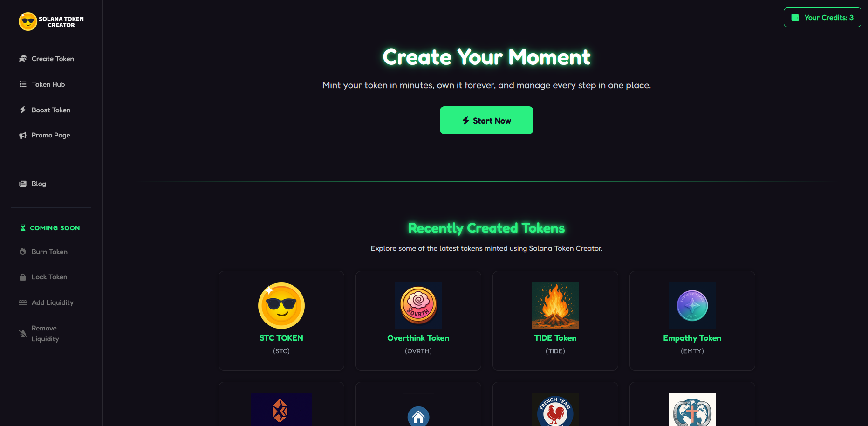Click the Your Credits: 3 button
Viewport: 868px width, 426px height.
(822, 17)
